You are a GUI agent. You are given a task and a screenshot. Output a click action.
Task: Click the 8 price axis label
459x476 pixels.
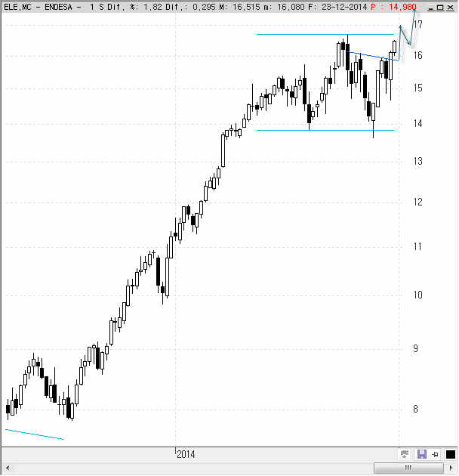416,410
